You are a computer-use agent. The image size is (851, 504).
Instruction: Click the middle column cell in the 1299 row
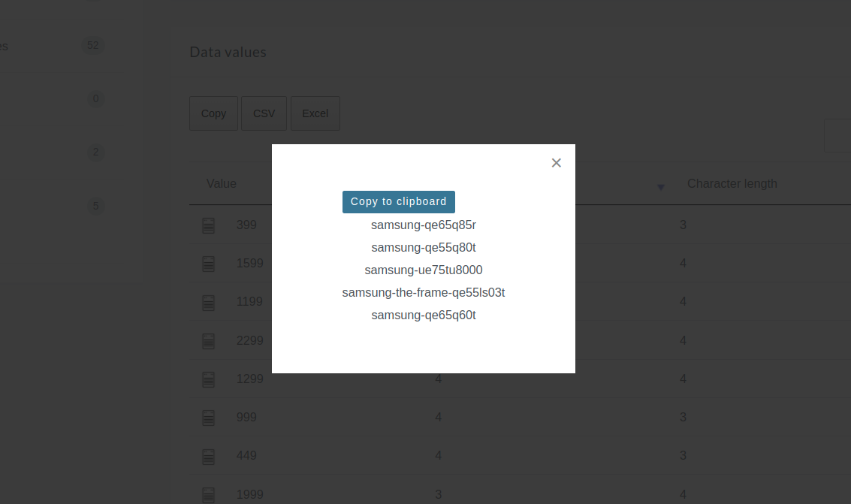point(438,379)
